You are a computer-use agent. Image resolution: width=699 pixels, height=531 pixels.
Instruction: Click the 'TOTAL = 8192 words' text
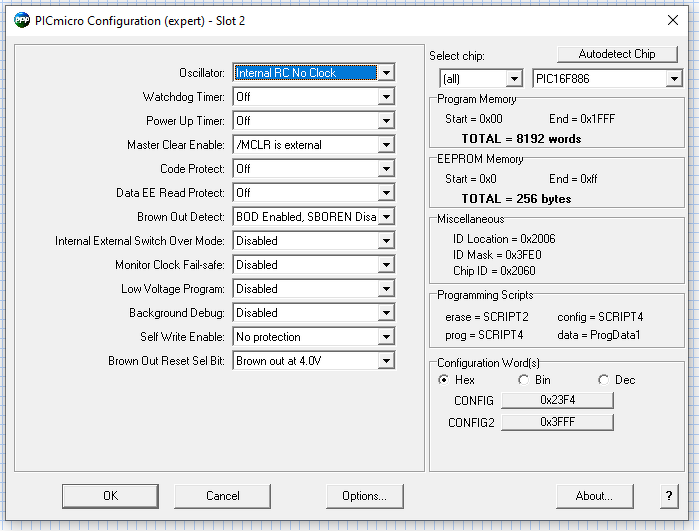pyautogui.click(x=521, y=139)
